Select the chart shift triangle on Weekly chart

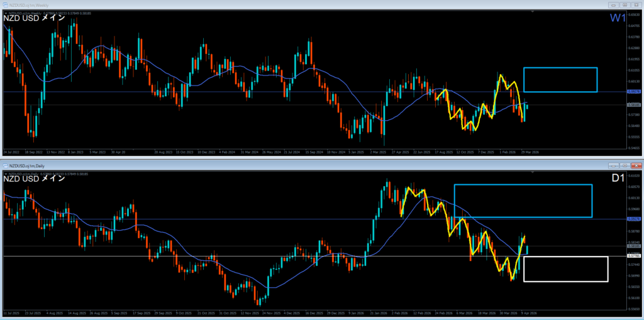(533, 12)
